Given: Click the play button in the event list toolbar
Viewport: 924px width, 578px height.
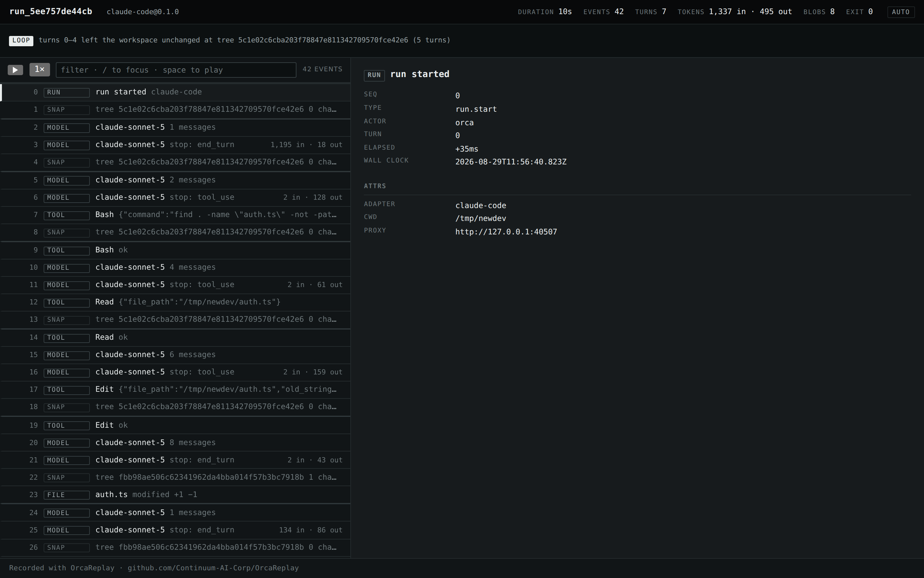Looking at the screenshot, I should [x=15, y=70].
